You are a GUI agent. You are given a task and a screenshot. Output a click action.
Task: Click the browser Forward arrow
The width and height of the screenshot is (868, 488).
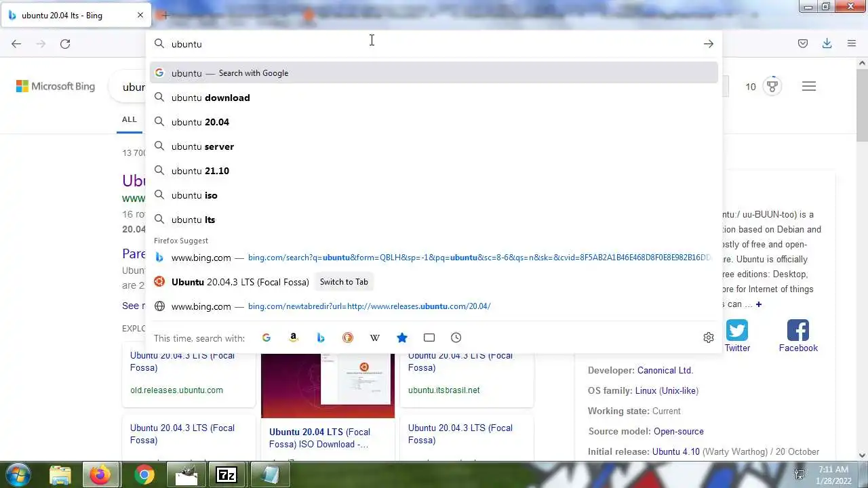[x=41, y=43]
